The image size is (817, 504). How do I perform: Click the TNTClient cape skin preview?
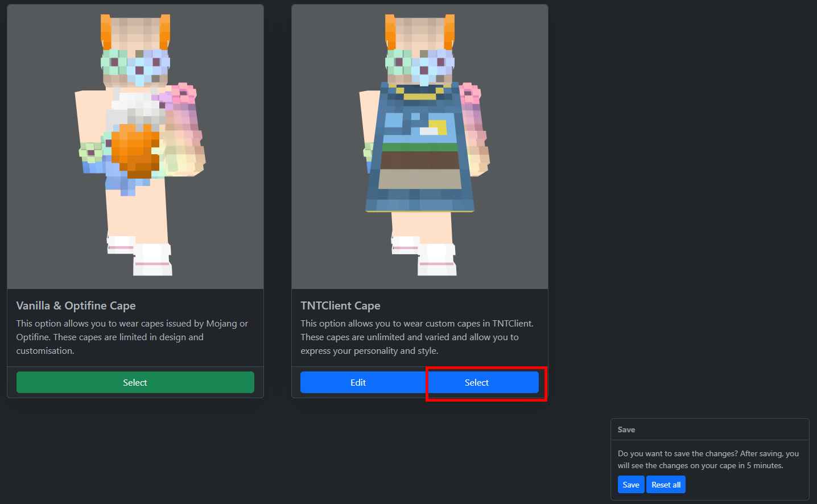tap(420, 147)
